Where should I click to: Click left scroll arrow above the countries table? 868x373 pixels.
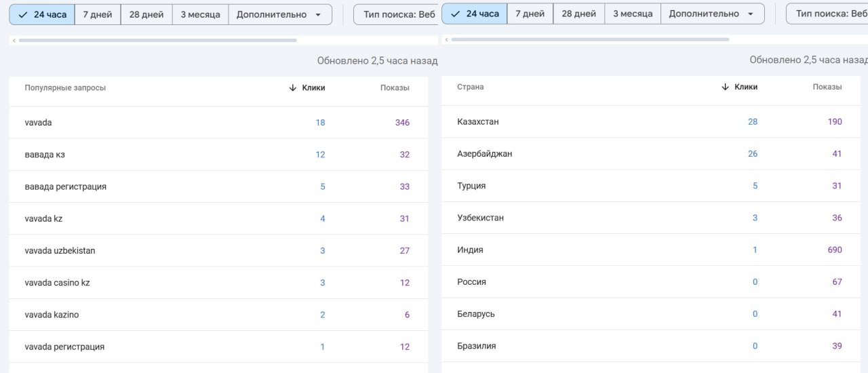click(447, 40)
